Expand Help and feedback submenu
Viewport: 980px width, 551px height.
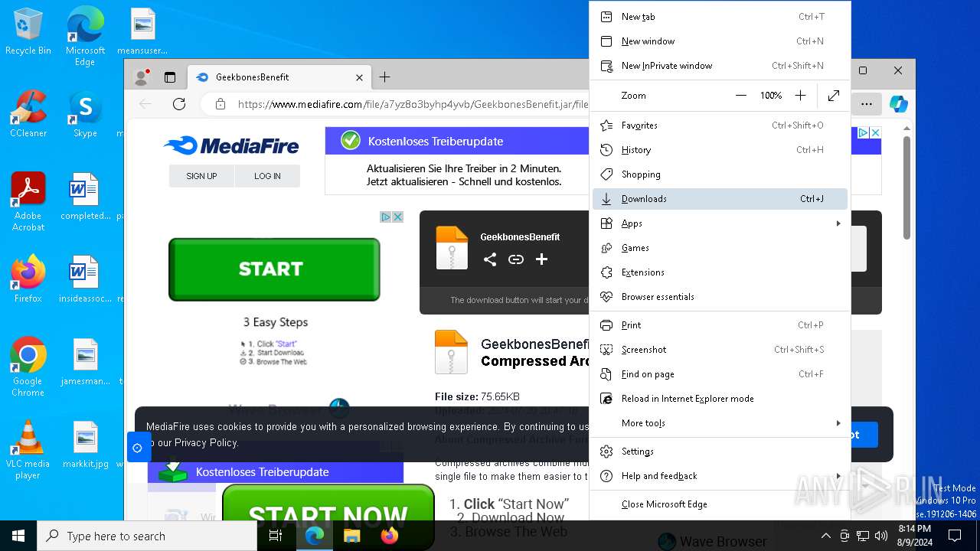tap(720, 476)
